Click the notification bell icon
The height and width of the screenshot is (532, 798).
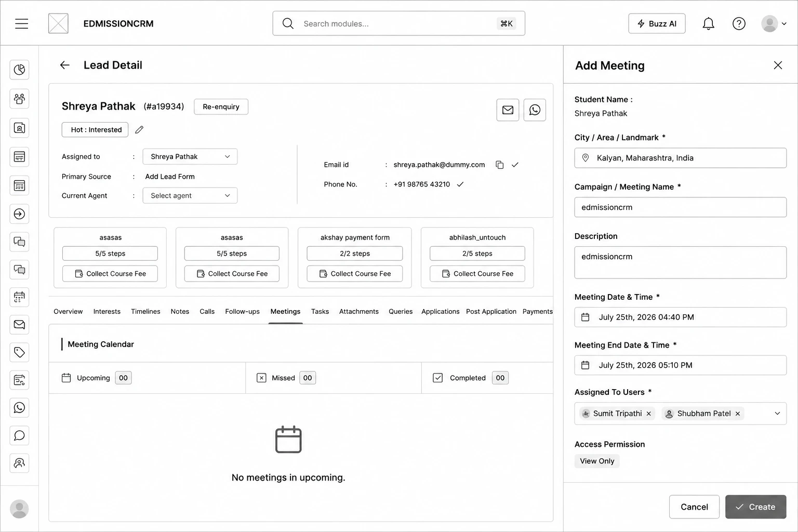[708, 23]
